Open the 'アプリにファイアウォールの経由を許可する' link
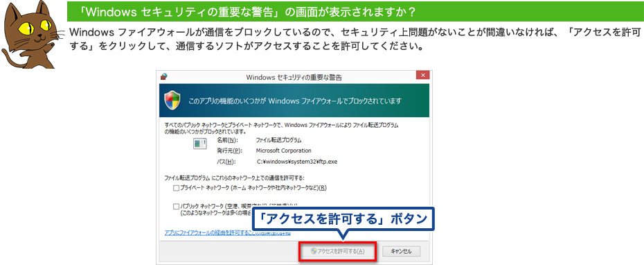 pyautogui.click(x=228, y=233)
